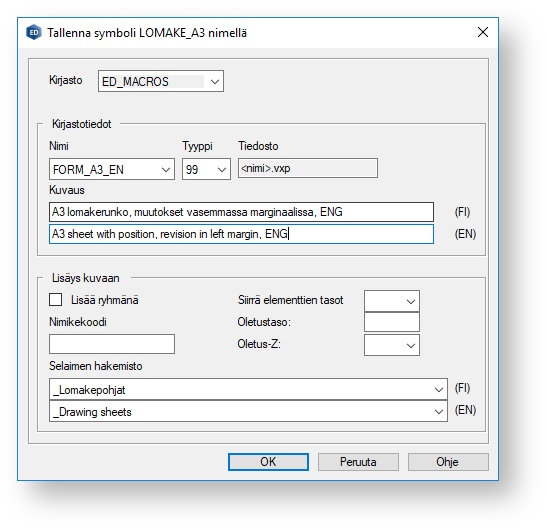The height and width of the screenshot is (529, 547).
Task: Click the Oletustaso: label
Action: tap(264, 322)
